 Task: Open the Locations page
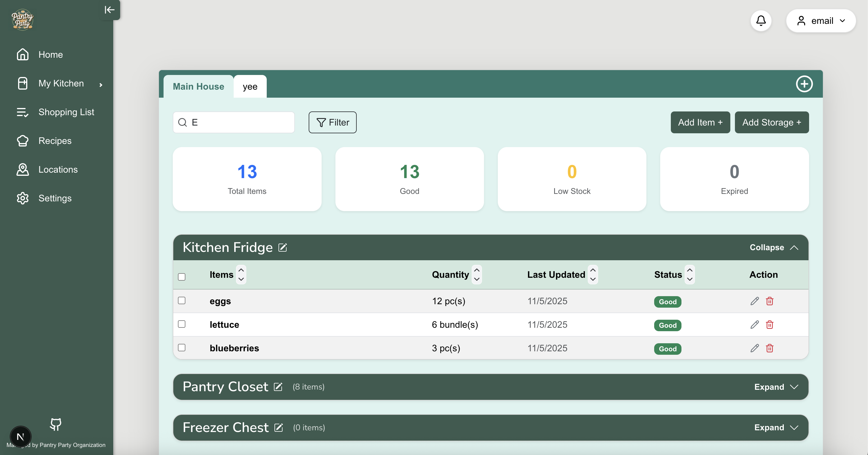[x=47, y=169]
